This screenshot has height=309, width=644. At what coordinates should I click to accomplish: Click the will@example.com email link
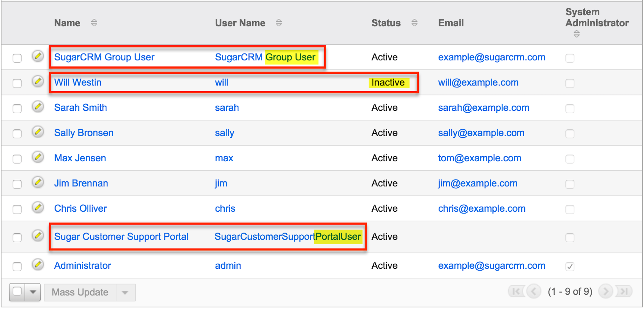478,82
